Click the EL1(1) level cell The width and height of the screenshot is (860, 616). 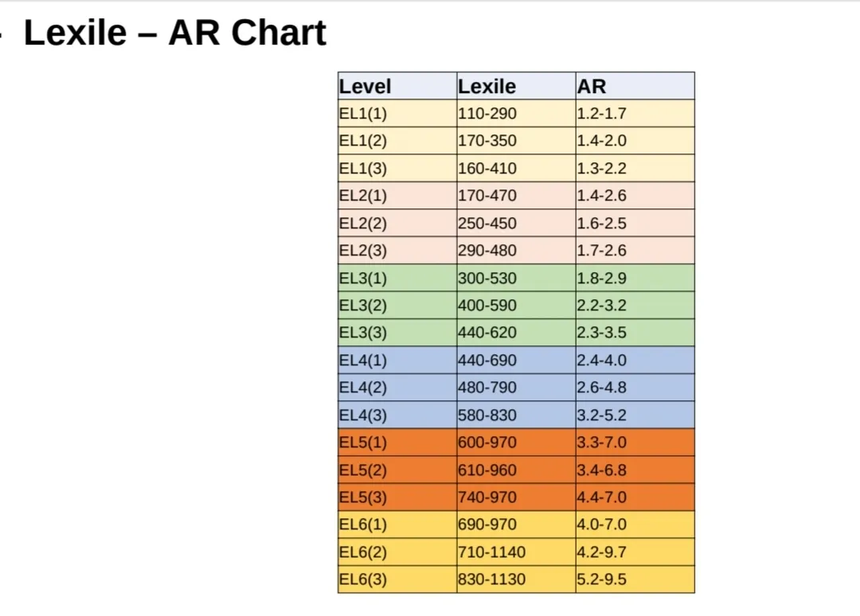(397, 113)
